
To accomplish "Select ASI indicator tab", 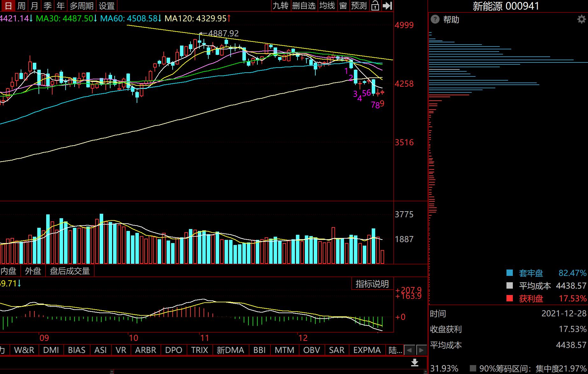I will (x=100, y=350).
